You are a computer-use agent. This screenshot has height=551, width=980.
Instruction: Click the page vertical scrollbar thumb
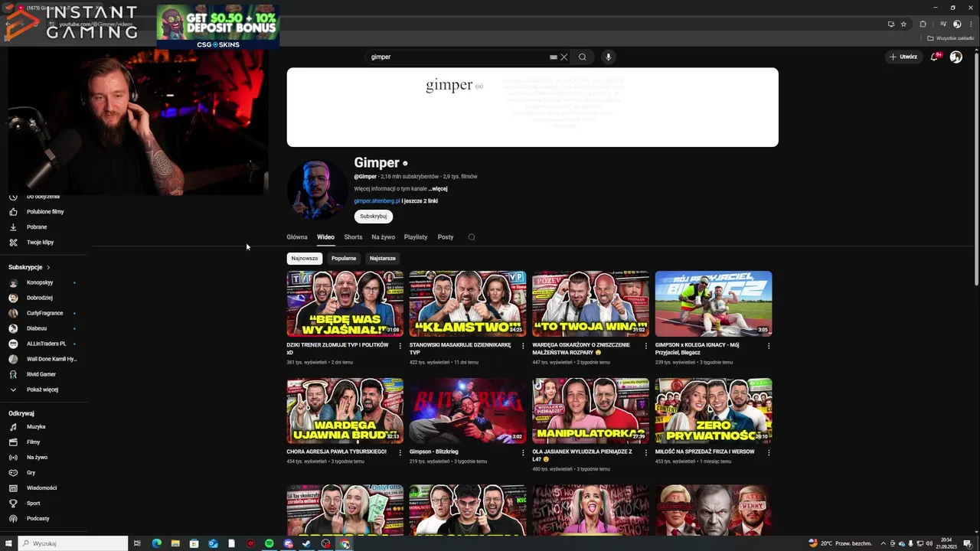[976, 168]
